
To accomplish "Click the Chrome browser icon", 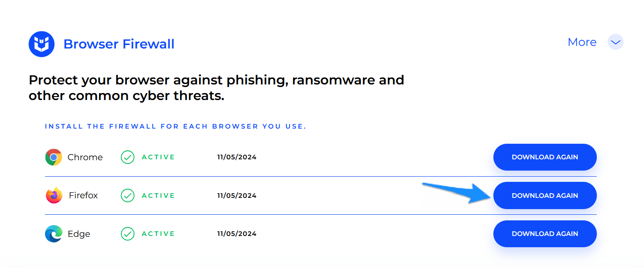I will tap(54, 157).
